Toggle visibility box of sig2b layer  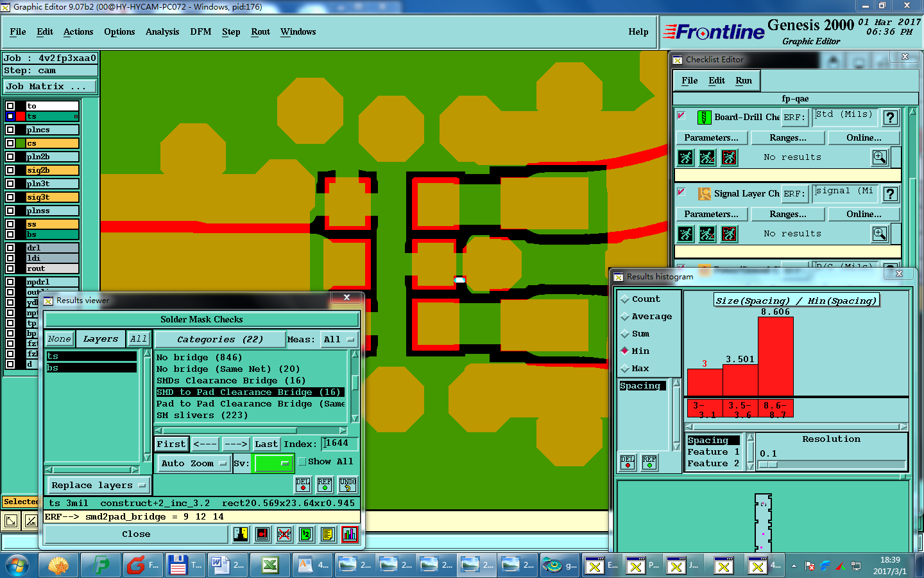(10, 170)
